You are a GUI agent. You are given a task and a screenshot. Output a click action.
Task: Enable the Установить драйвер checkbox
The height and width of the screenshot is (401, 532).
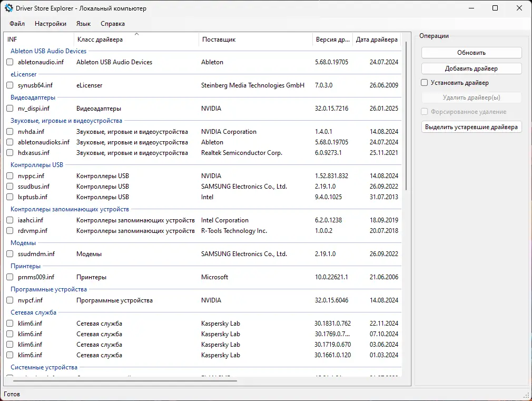click(x=424, y=83)
